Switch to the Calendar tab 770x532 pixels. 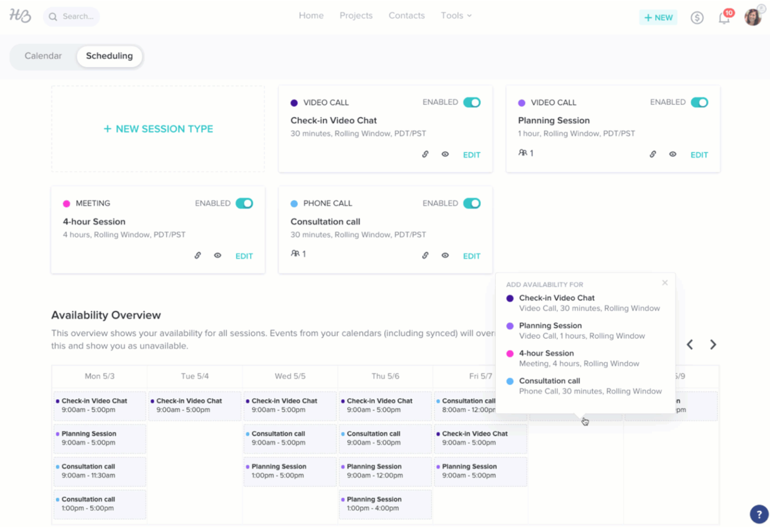tap(43, 56)
